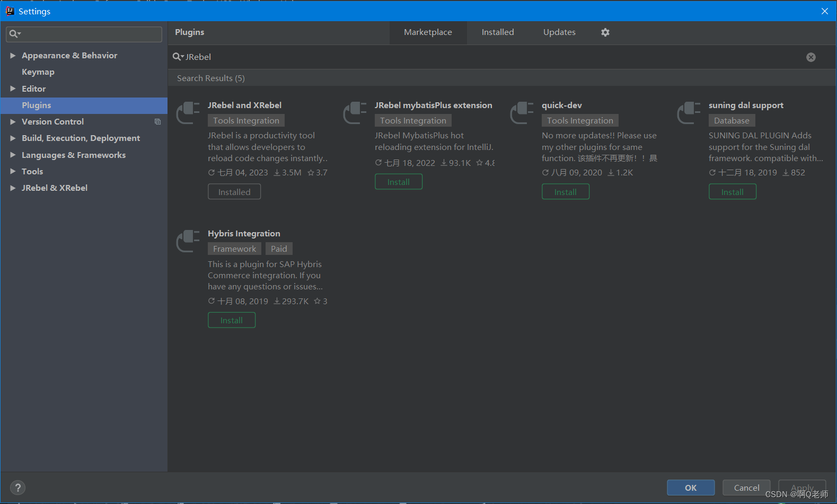Click the settings search magnifier icon
The image size is (837, 504).
click(15, 34)
